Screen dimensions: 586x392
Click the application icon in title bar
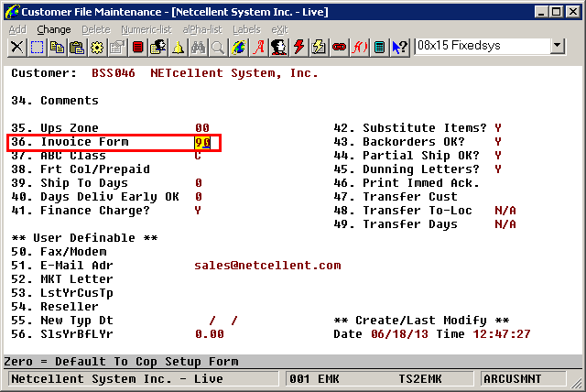pos(12,12)
